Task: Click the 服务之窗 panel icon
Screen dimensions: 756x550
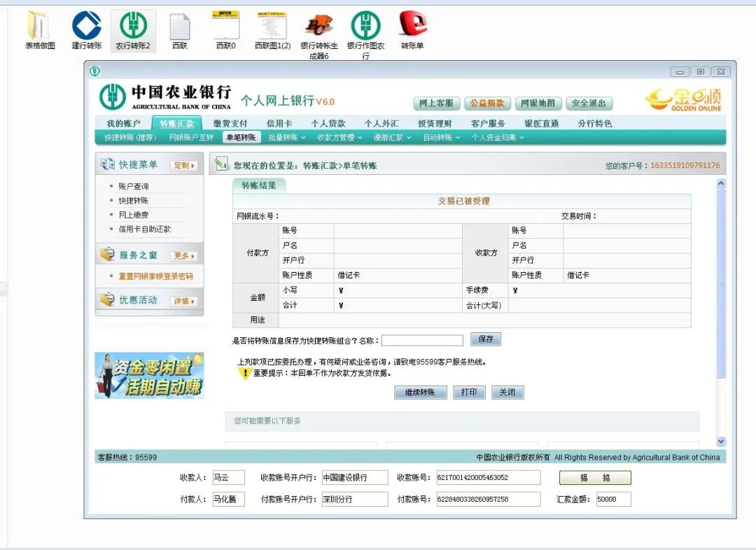Action: coord(107,254)
